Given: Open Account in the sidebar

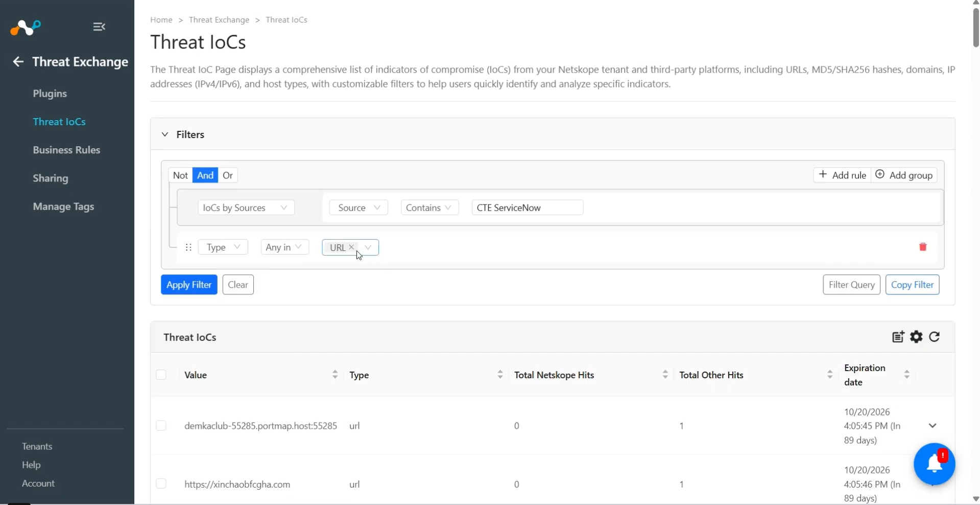Looking at the screenshot, I should click(x=38, y=483).
